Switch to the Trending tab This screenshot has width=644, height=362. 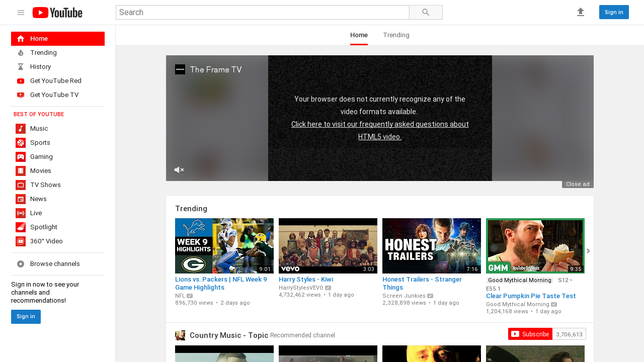[396, 35]
